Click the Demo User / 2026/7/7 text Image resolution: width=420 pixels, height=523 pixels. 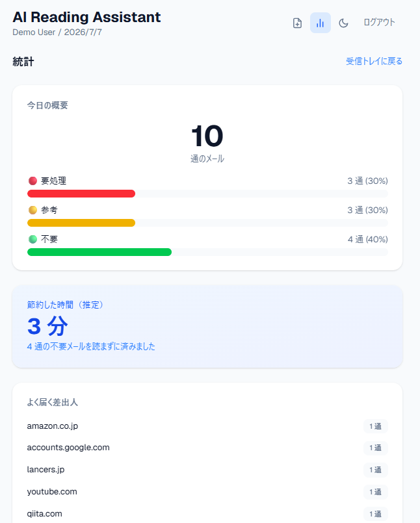[57, 32]
